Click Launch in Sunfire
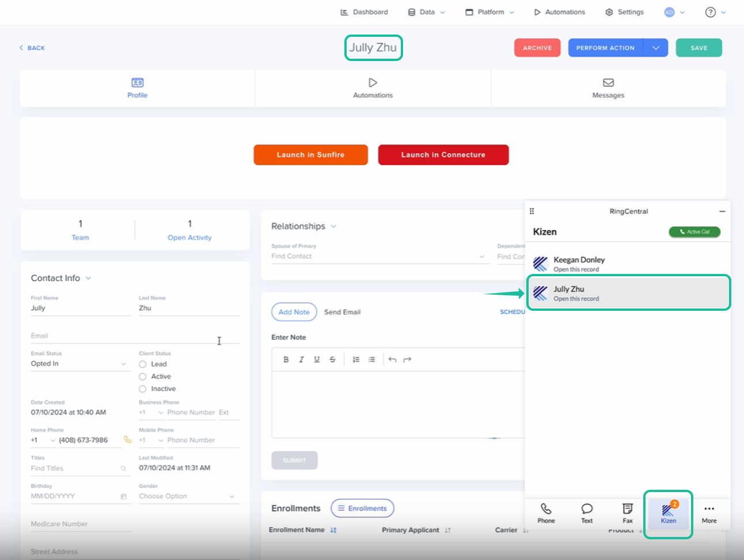 click(x=310, y=155)
